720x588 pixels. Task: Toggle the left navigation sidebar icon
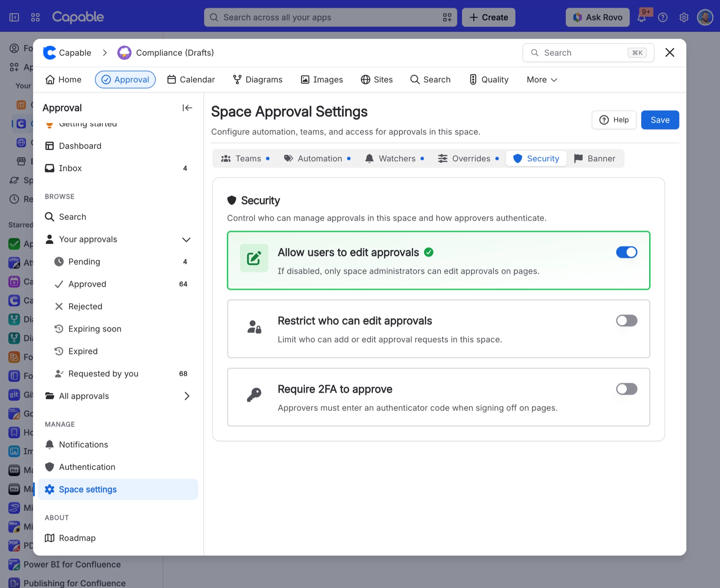point(14,17)
